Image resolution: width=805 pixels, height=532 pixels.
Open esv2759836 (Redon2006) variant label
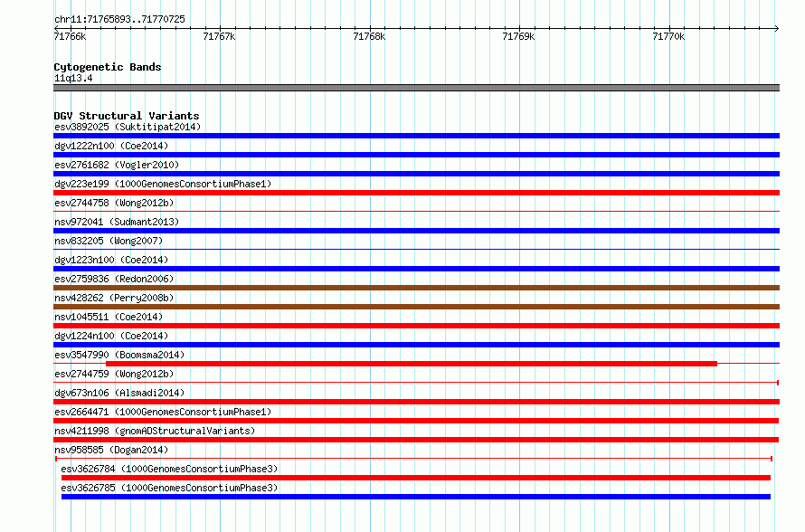[114, 279]
